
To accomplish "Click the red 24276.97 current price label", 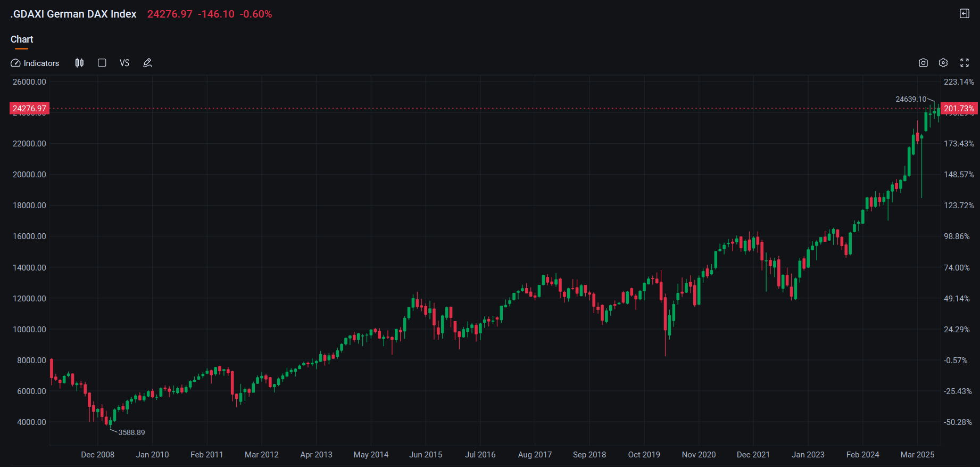I will coord(30,109).
